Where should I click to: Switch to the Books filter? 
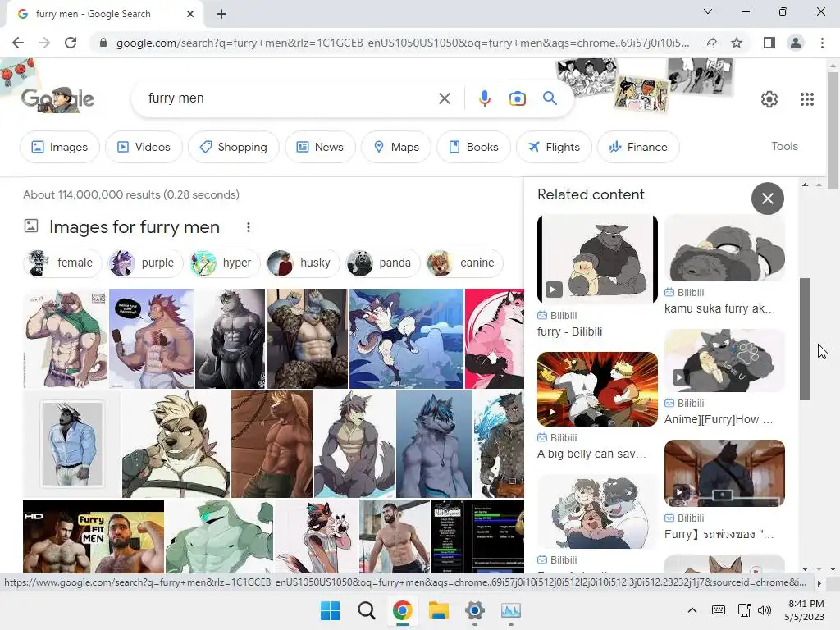473,147
